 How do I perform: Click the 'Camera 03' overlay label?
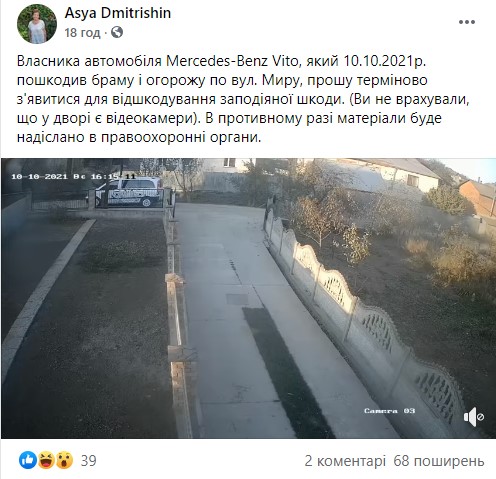coord(389,411)
